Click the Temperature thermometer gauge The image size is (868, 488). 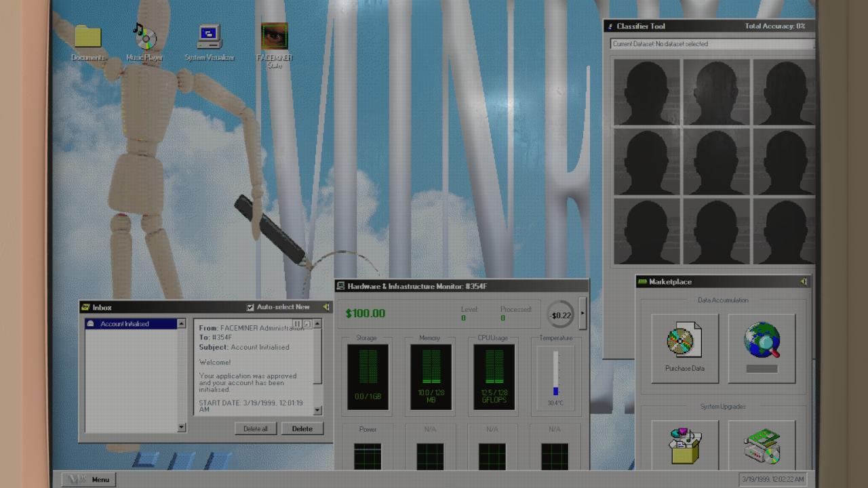(x=555, y=374)
